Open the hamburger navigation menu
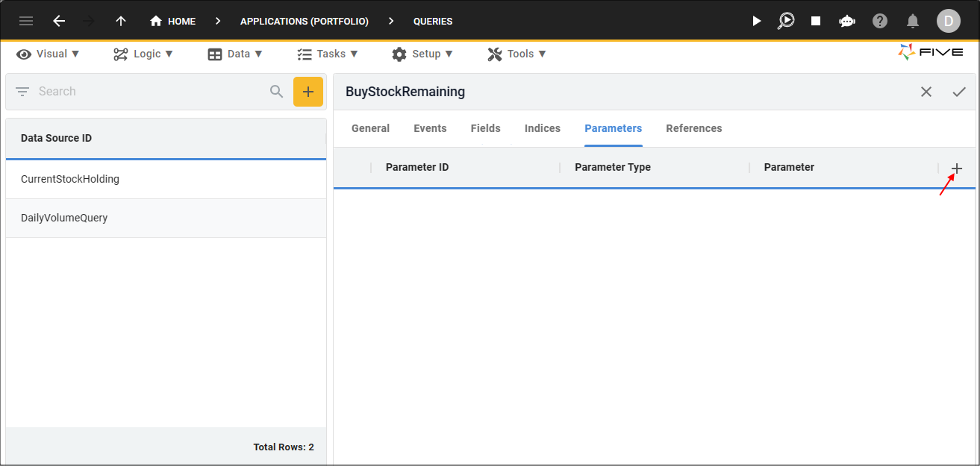This screenshot has height=466, width=980. pos(26,21)
